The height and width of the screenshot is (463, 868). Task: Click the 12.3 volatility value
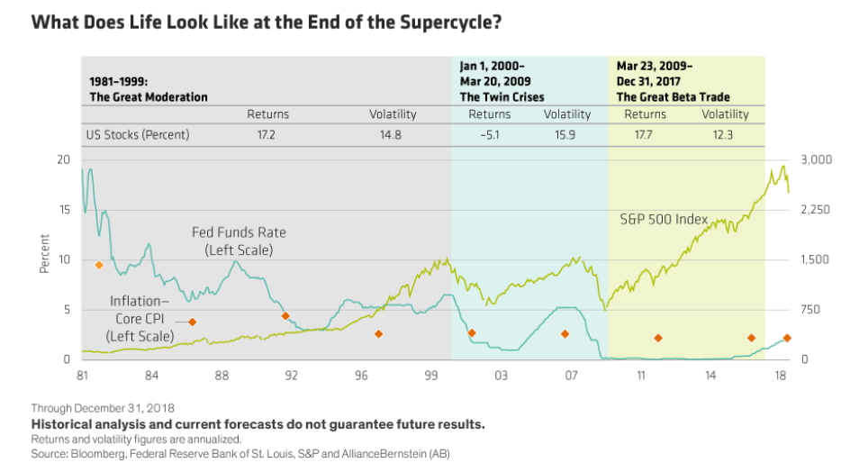tap(725, 136)
